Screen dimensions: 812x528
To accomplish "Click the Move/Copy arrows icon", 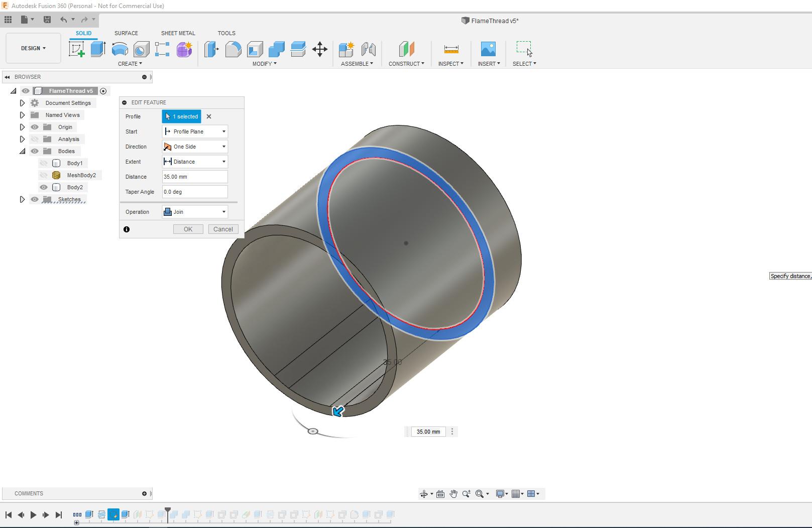I will [x=320, y=49].
